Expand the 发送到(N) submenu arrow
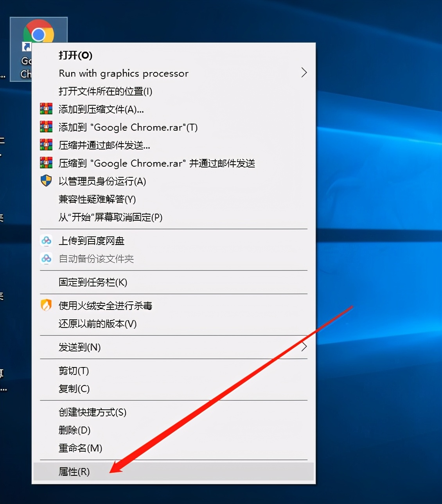 point(304,347)
